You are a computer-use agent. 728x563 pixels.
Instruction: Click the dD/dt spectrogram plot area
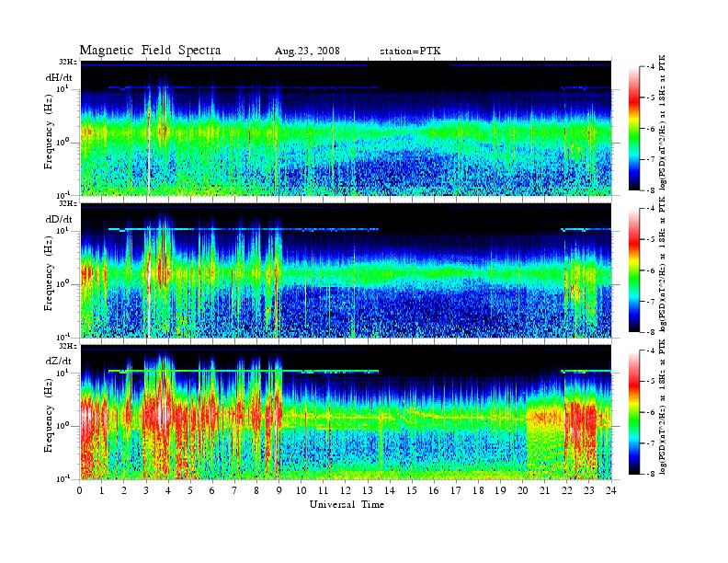coord(346,270)
